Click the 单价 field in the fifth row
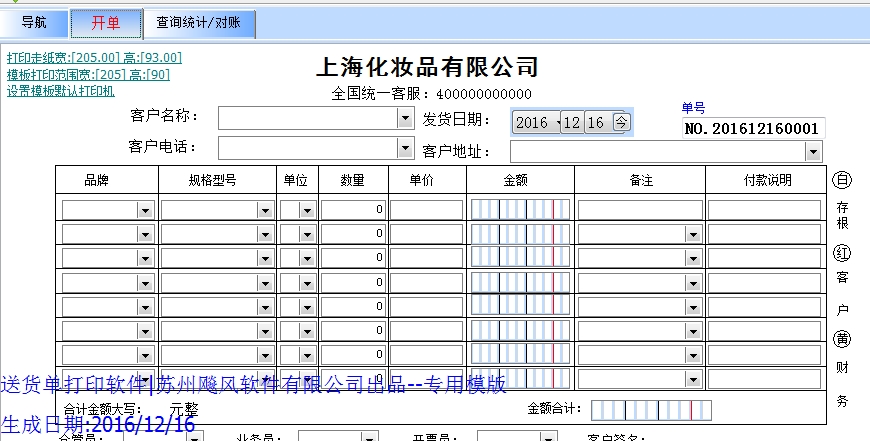870x441 pixels. (427, 306)
